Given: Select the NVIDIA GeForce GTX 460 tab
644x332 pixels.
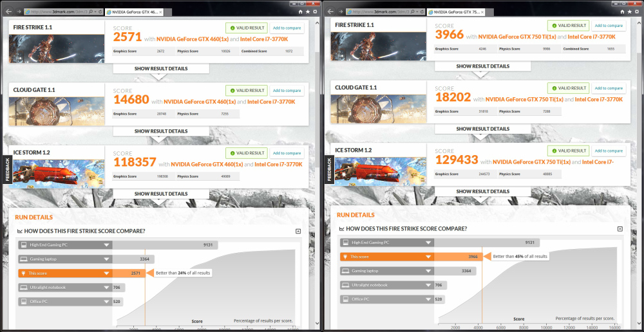Looking at the screenshot, I should [x=135, y=12].
